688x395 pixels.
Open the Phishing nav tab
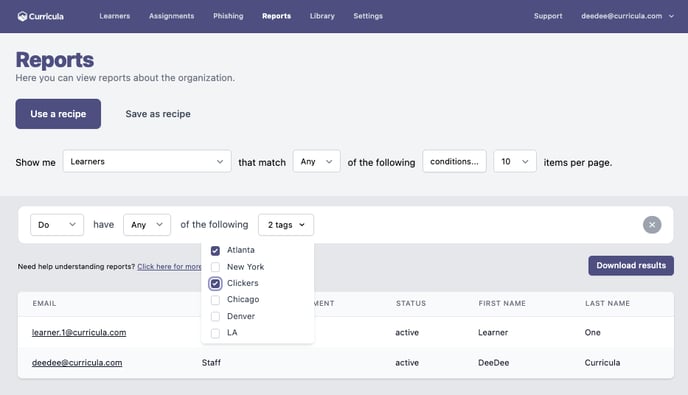[x=228, y=16]
